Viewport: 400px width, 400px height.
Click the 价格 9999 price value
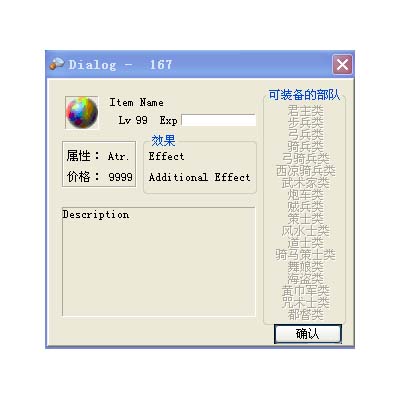(x=120, y=177)
